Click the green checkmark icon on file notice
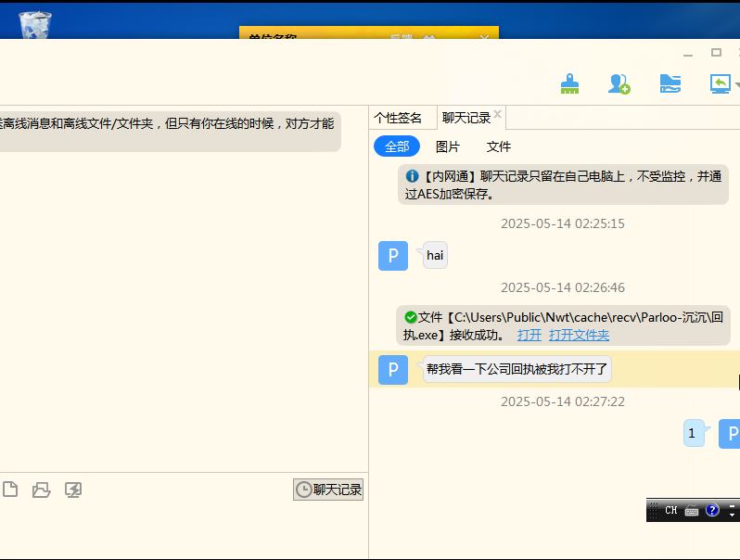 (411, 316)
